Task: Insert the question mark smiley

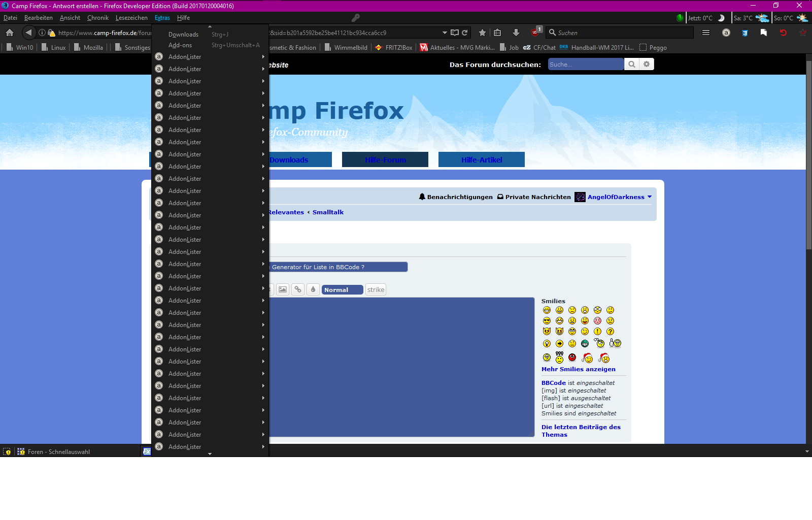Action: pyautogui.click(x=610, y=331)
